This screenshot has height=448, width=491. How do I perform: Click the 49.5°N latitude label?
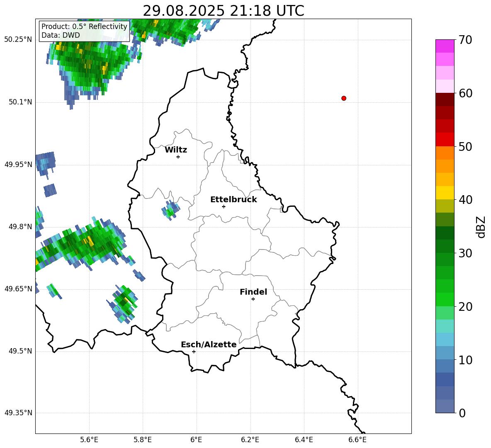[20, 351]
